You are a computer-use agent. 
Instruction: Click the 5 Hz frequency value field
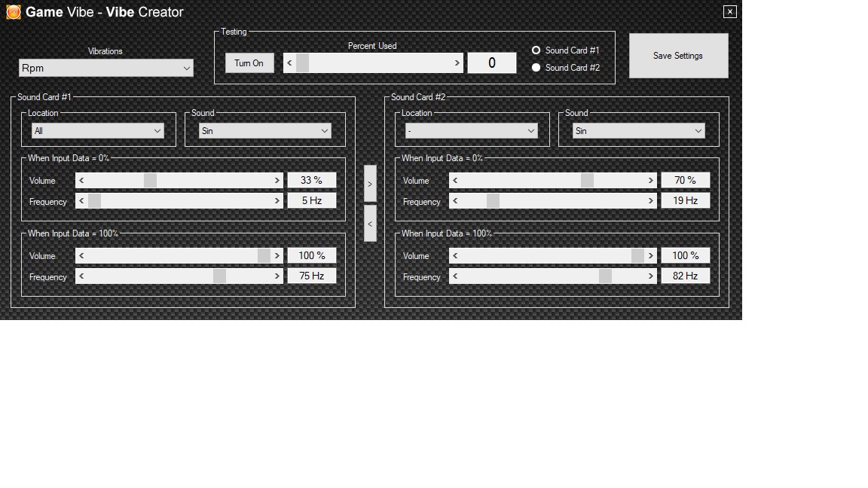tap(312, 201)
